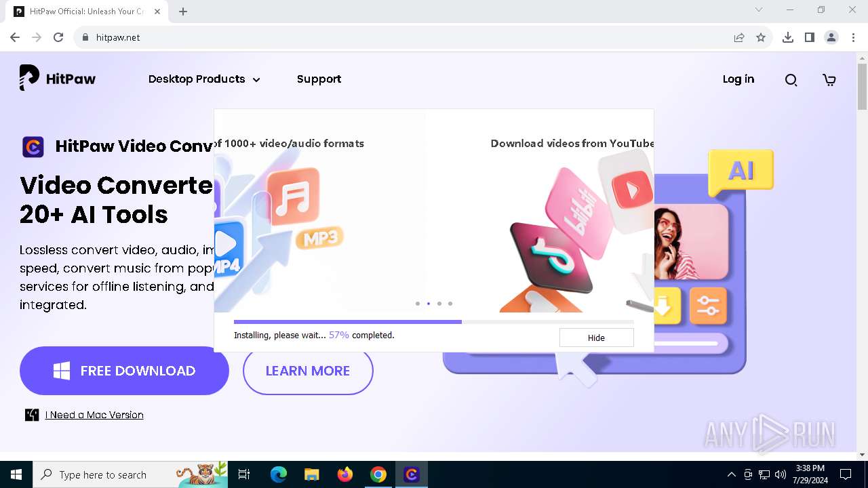Image resolution: width=868 pixels, height=488 pixels.
Task: Reload the hitpaw.net page
Action: pos(58,37)
